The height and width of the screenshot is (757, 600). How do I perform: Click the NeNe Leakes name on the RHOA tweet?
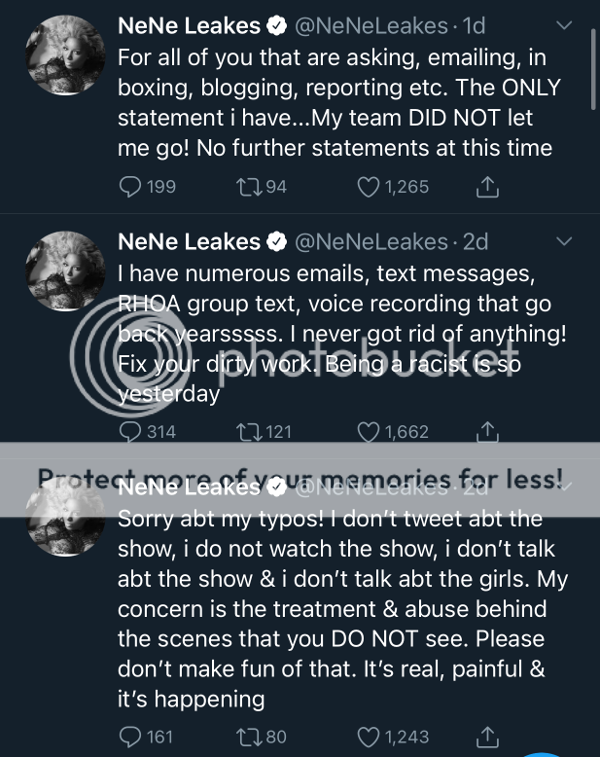[x=190, y=242]
